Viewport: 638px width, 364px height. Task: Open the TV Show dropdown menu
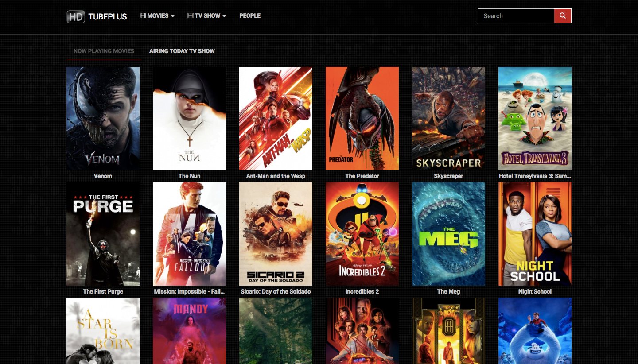coord(206,15)
